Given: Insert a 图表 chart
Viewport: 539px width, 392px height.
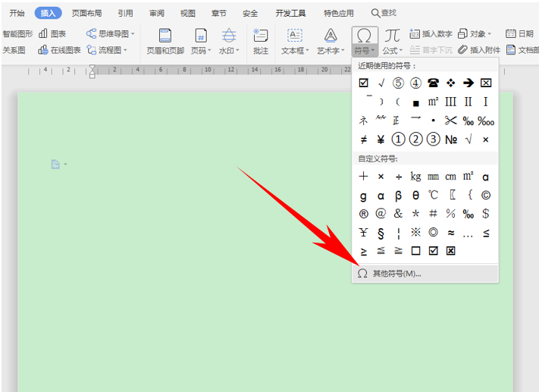Looking at the screenshot, I should coord(52,33).
